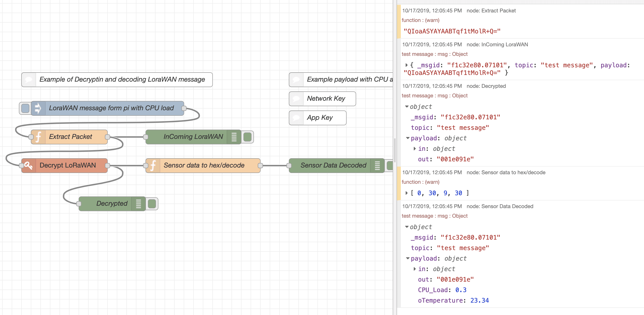The height and width of the screenshot is (315, 644).
Task: Click the comment icon on Network Key node
Action: pyautogui.click(x=296, y=98)
